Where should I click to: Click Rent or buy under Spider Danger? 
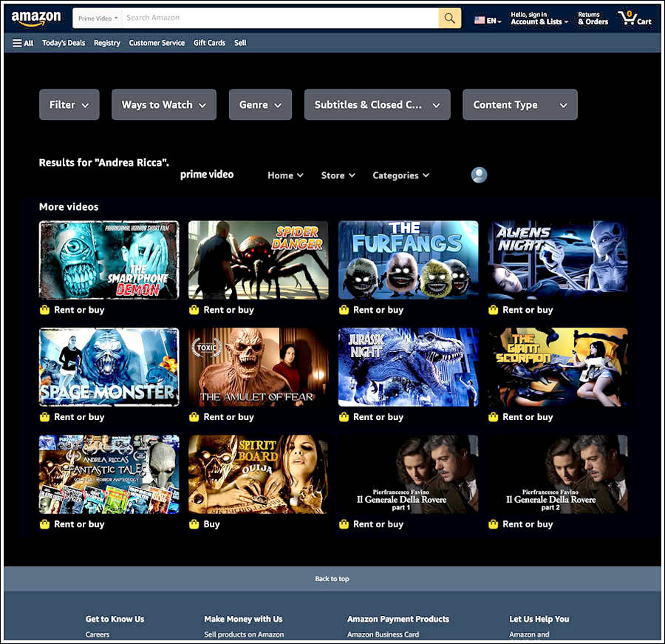pos(228,310)
